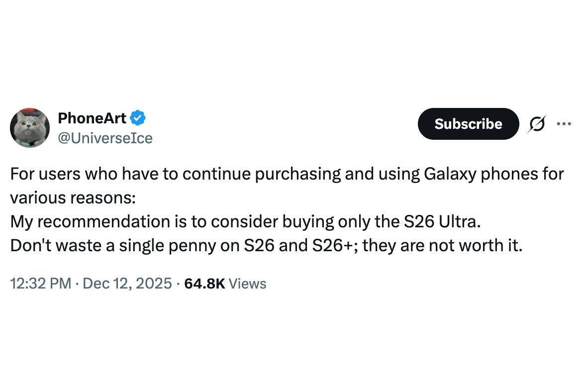The image size is (588, 392).
Task: Click the Dec 12, 2025 timestamp
Action: click(x=127, y=284)
